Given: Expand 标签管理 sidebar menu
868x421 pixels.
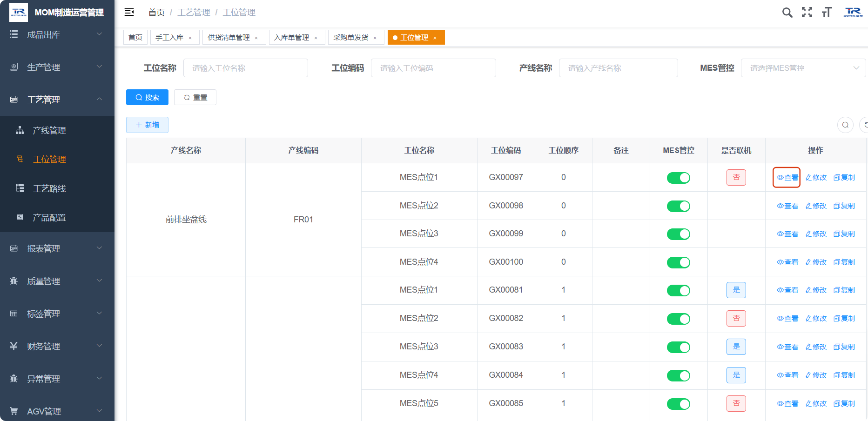Looking at the screenshot, I should (57, 314).
